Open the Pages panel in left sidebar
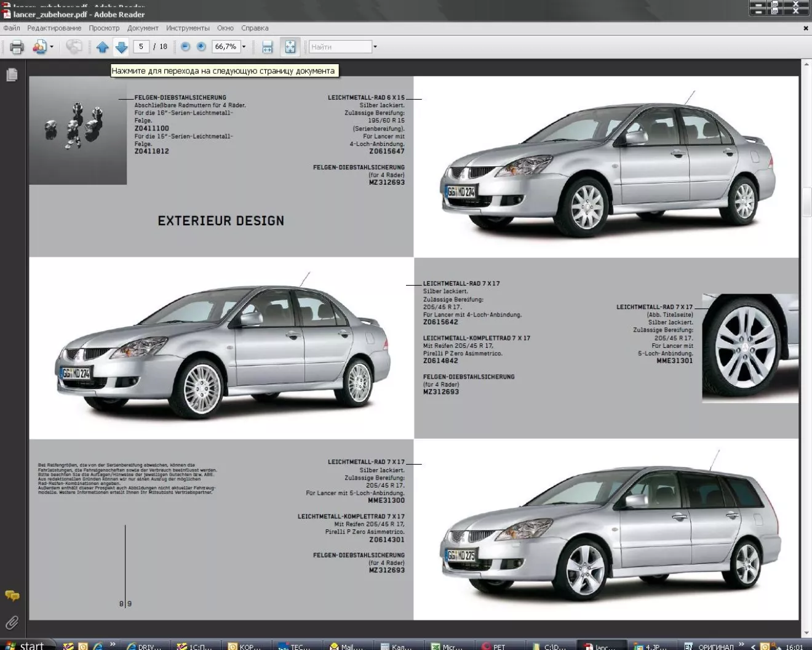This screenshot has height=650, width=812. [x=12, y=75]
